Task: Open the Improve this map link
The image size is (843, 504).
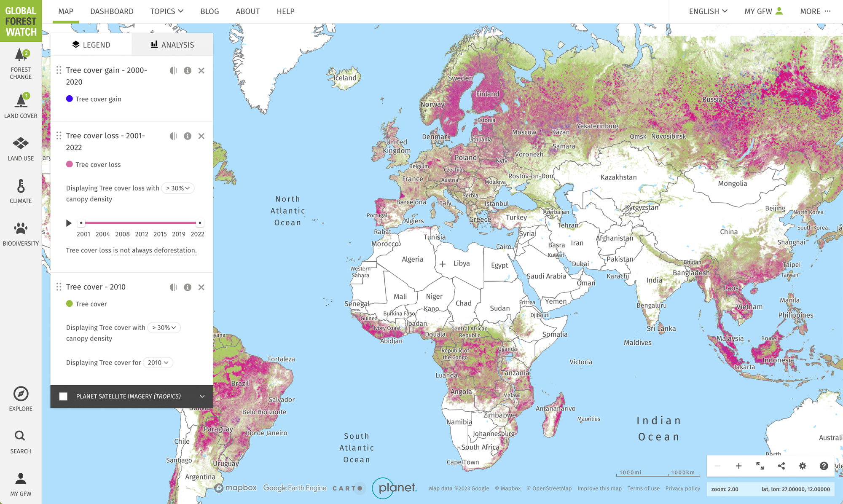Action: click(x=599, y=488)
